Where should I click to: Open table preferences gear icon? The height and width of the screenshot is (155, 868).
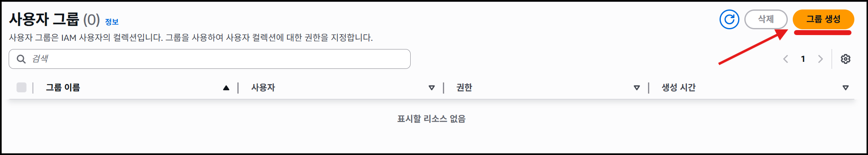tap(846, 59)
